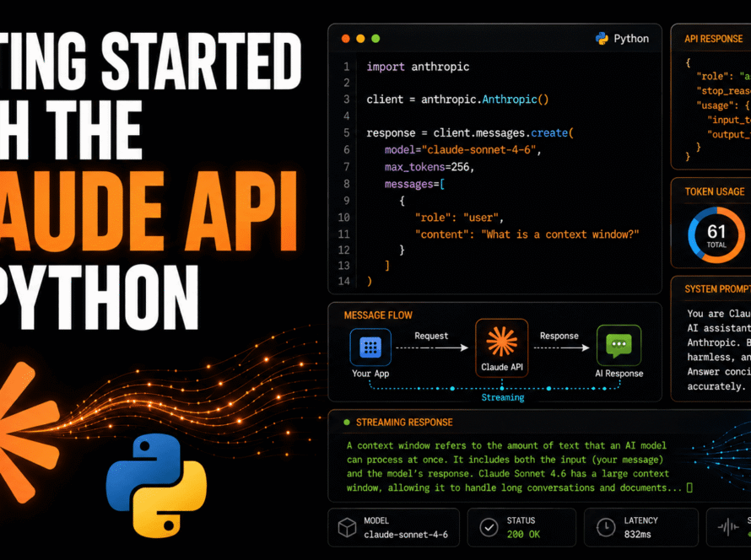Click the Response arrow in Message Flow
The height and width of the screenshot is (560, 751).
coord(561,348)
